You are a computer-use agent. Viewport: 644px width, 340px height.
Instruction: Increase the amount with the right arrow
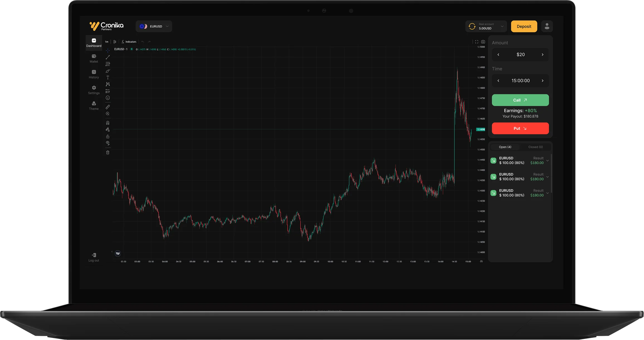[x=542, y=55]
